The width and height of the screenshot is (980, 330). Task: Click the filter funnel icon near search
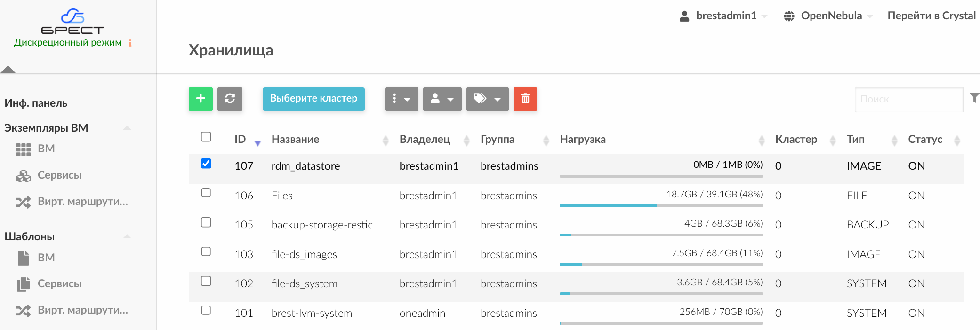[974, 98]
